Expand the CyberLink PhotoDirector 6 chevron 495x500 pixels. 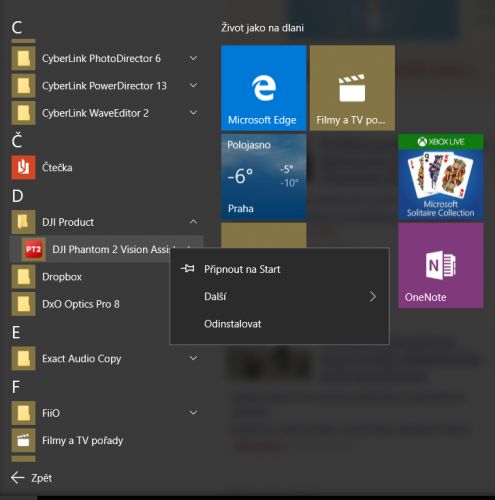(x=193, y=58)
